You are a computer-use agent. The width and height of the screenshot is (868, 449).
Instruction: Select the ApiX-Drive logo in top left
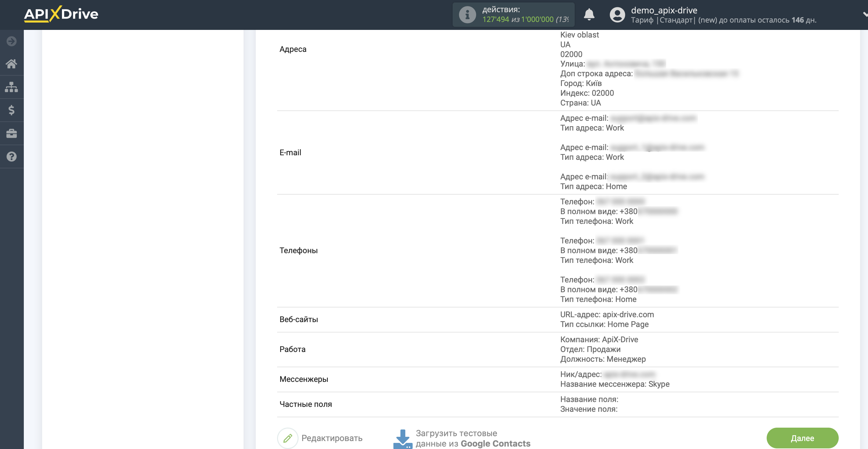(x=62, y=15)
